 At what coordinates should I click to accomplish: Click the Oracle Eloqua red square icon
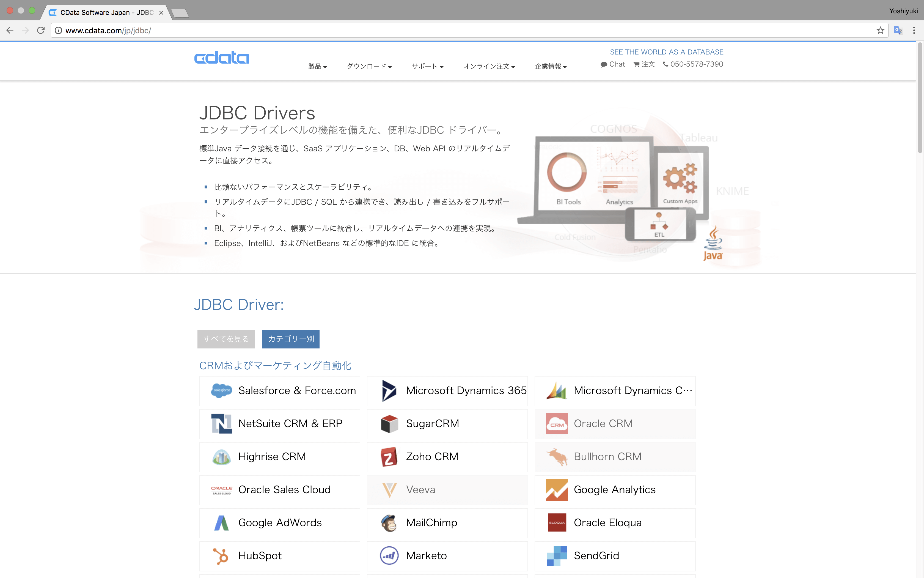pyautogui.click(x=557, y=523)
